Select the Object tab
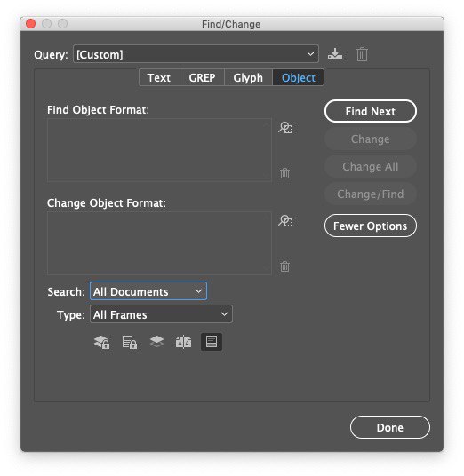Screen dimensions: 464x476 click(299, 78)
